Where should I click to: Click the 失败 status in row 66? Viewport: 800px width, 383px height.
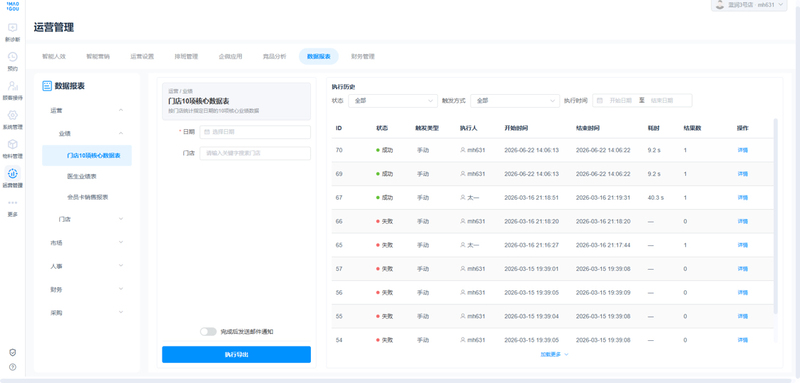point(385,221)
